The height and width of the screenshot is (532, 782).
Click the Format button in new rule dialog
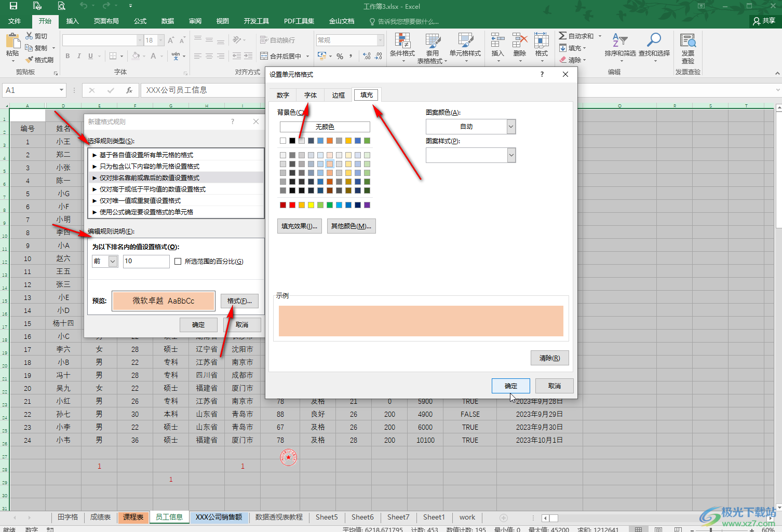coord(239,301)
